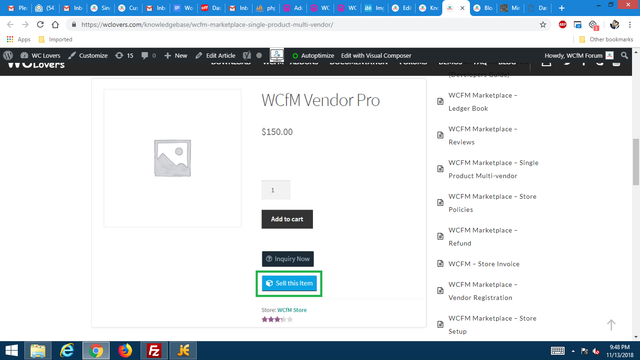This screenshot has height=360, width=640.
Task: Open the WC Lovers site dashboard menu
Action: 40,56
